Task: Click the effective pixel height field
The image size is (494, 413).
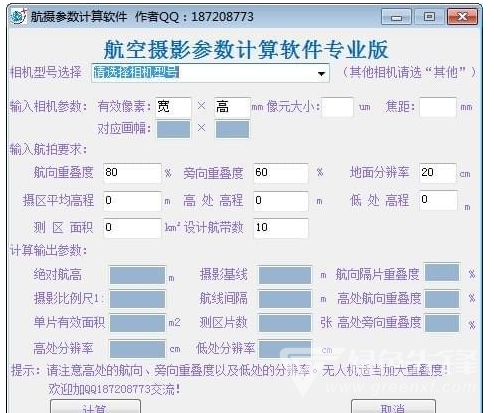Action: tap(232, 107)
